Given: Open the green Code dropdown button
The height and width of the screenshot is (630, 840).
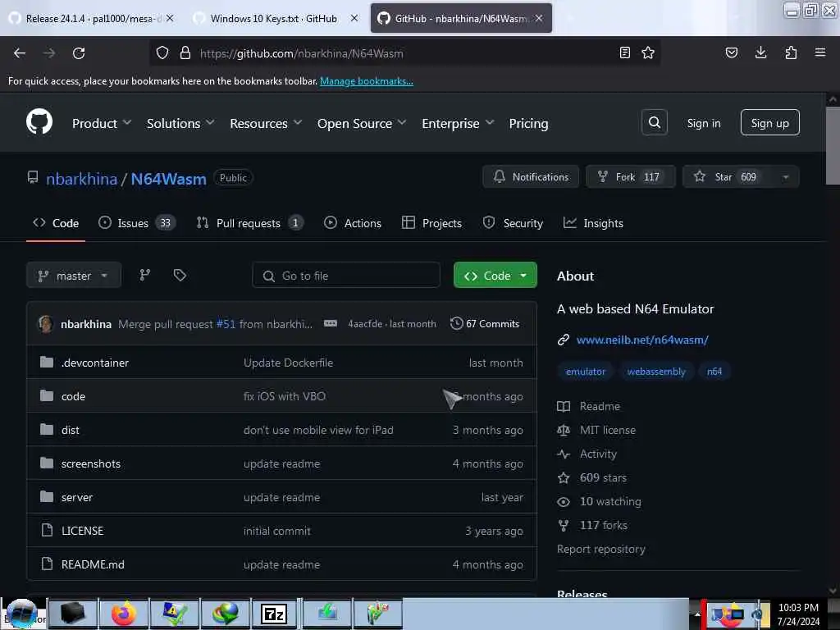Looking at the screenshot, I should click(495, 276).
